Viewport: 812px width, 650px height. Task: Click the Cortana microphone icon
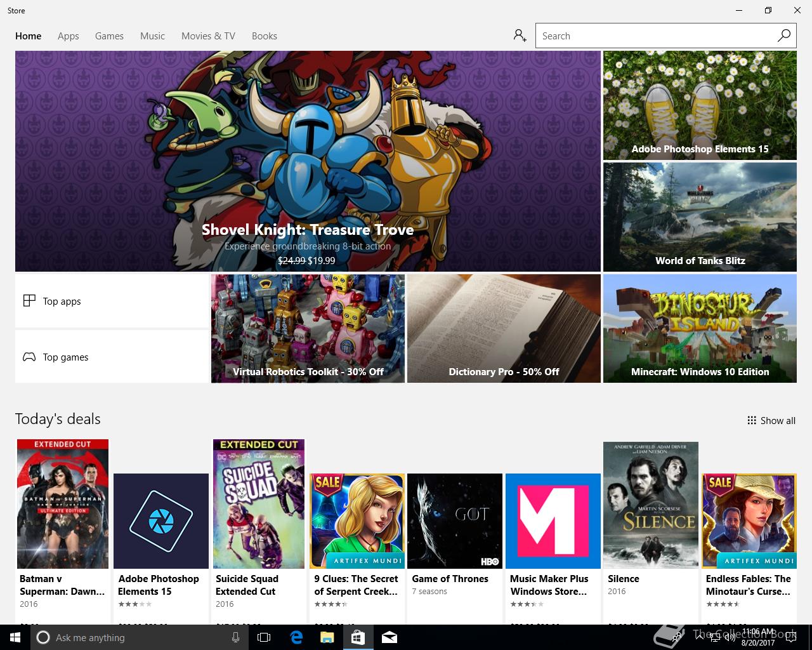pyautogui.click(x=235, y=637)
